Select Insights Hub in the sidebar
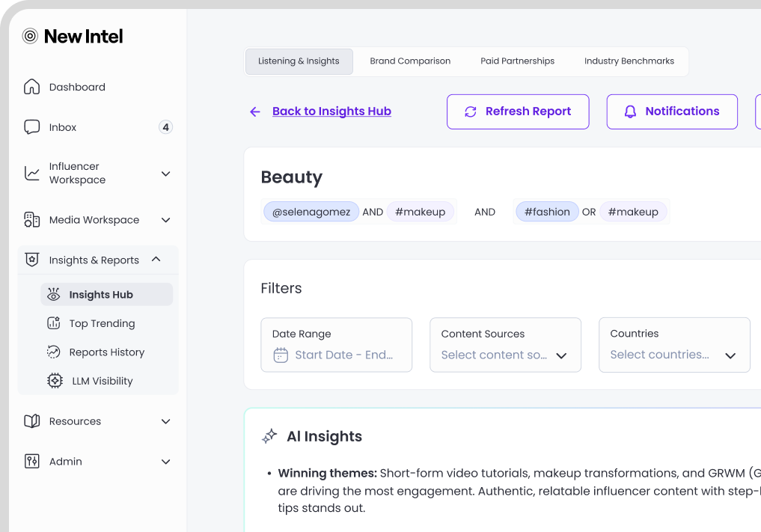 pyautogui.click(x=107, y=294)
